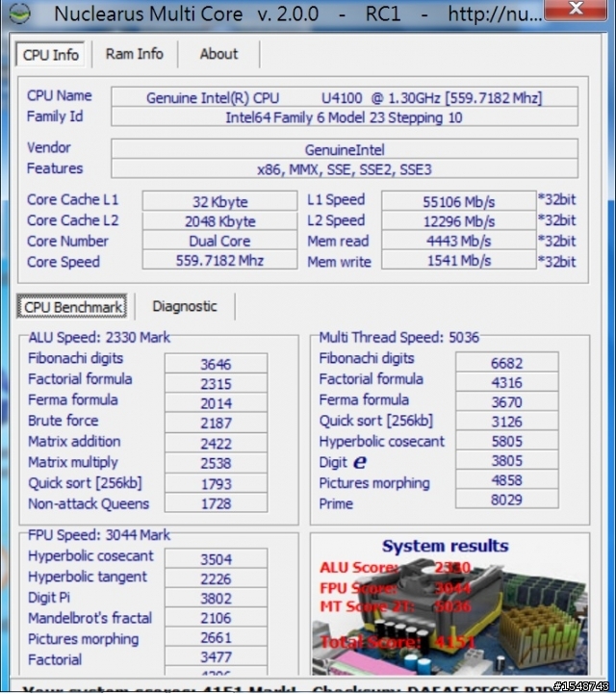Click ALU Factorial formula score 2315

click(x=216, y=383)
